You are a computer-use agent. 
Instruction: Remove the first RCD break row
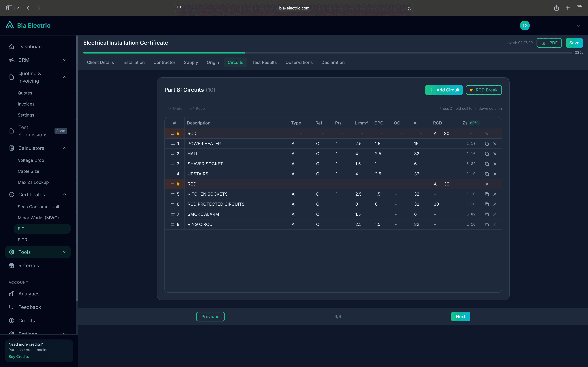[487, 134]
